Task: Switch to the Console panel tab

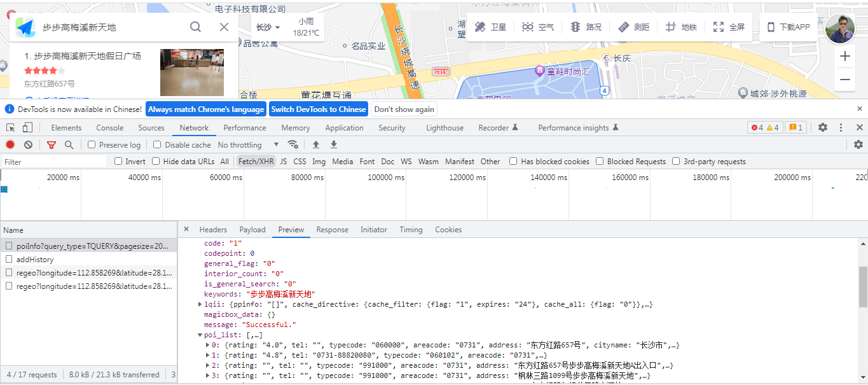Action: (110, 127)
